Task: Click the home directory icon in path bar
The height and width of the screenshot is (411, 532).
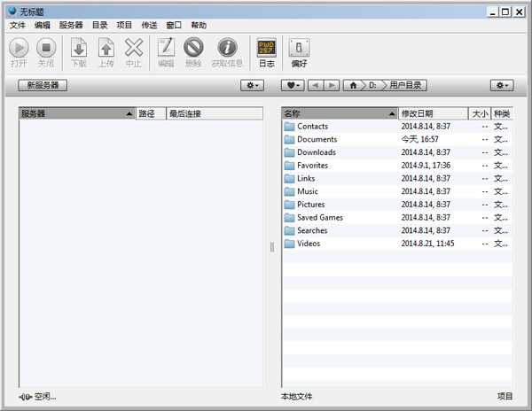Action: pyautogui.click(x=355, y=85)
